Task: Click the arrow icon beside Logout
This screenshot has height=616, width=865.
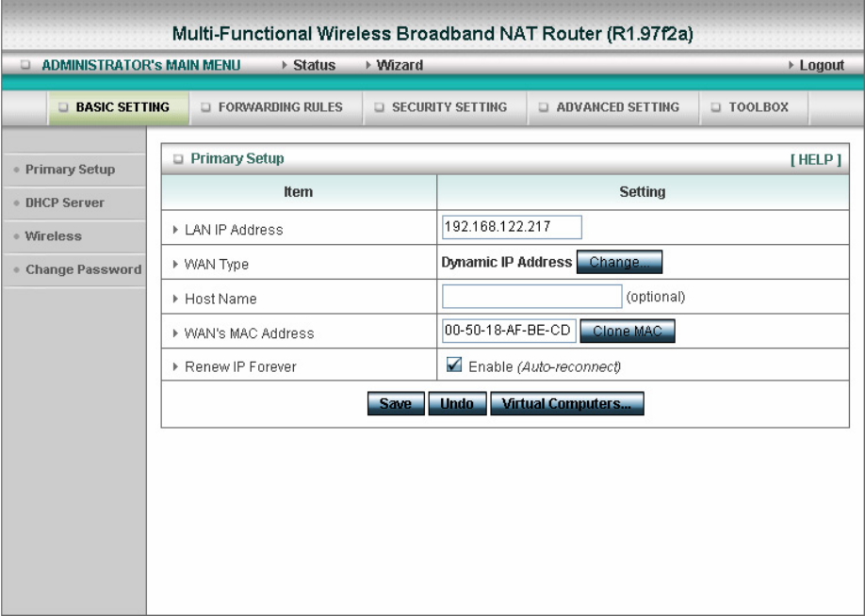Action: point(792,65)
